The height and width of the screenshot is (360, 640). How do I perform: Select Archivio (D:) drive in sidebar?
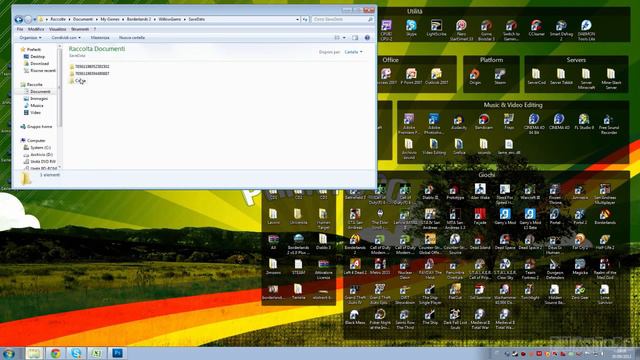tap(41, 154)
